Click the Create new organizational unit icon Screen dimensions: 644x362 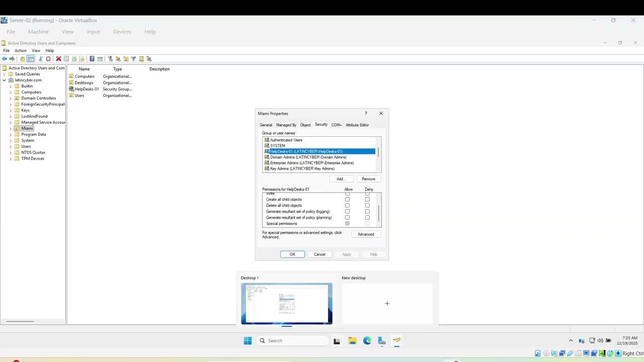click(126, 59)
